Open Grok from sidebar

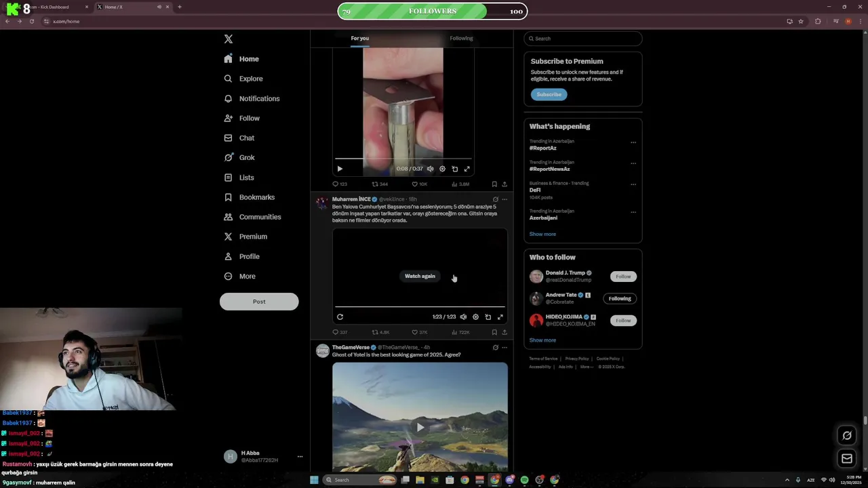click(239, 157)
